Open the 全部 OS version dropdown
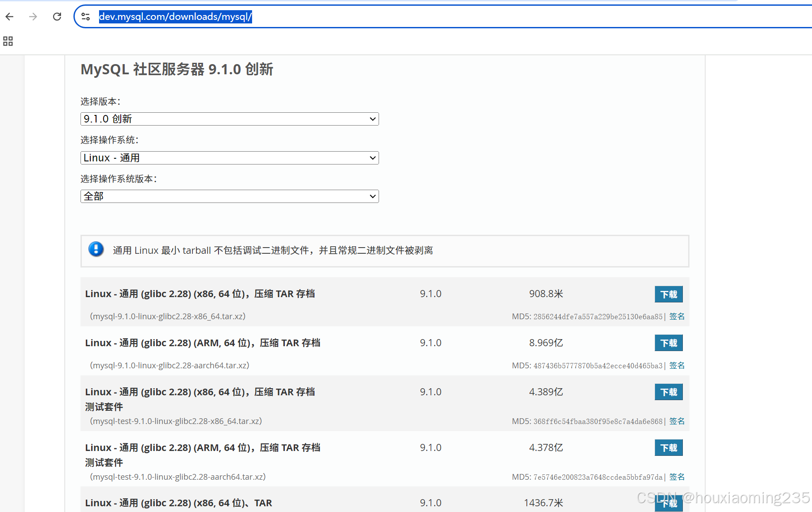The image size is (812, 512). click(x=230, y=196)
